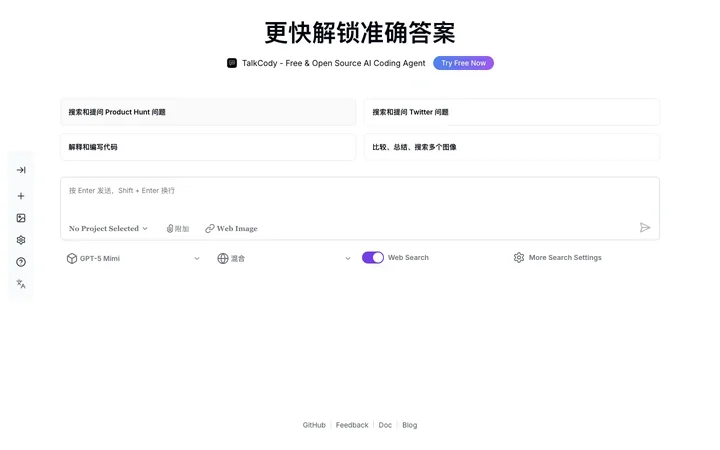Open the image gallery sidebar icon
The height and width of the screenshot is (450, 720).
(21, 218)
